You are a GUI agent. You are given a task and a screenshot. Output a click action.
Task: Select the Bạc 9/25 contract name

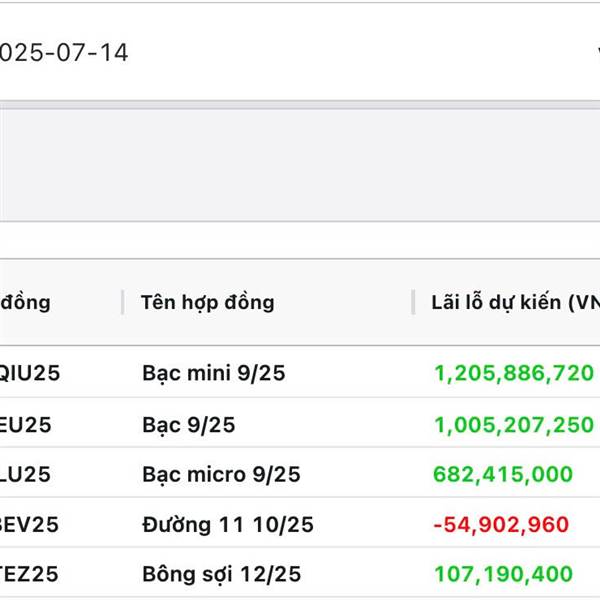click(x=189, y=425)
